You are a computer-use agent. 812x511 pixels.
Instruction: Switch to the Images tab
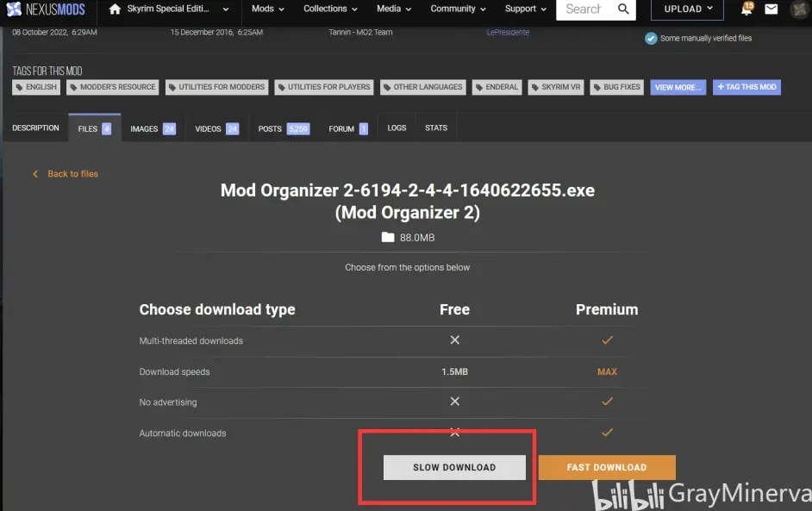click(x=153, y=128)
